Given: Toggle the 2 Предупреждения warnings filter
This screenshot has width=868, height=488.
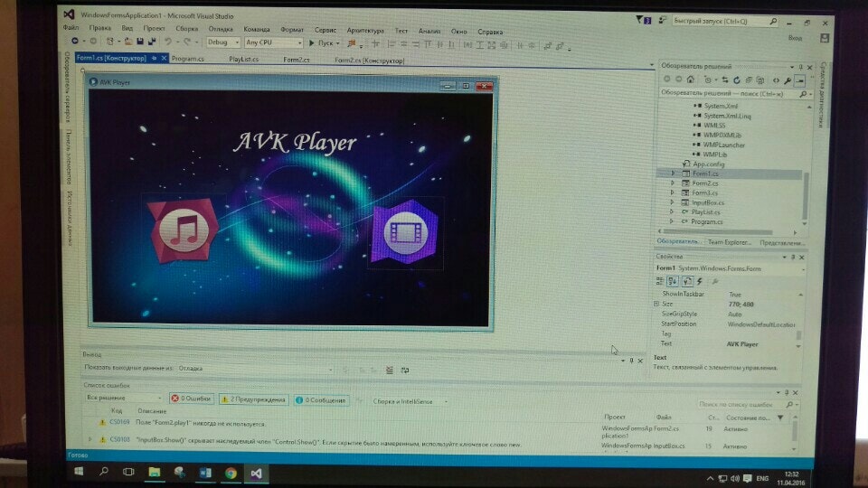Looking at the screenshot, I should (x=253, y=399).
